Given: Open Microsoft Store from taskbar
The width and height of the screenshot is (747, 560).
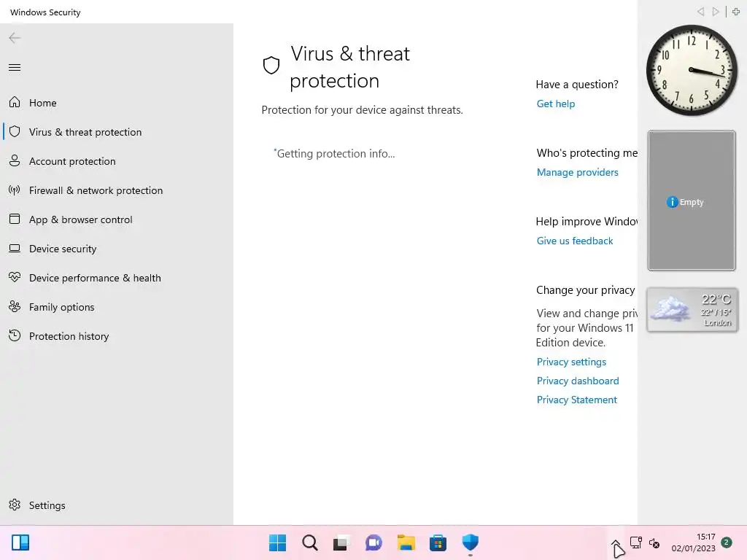Looking at the screenshot, I should 438,542.
